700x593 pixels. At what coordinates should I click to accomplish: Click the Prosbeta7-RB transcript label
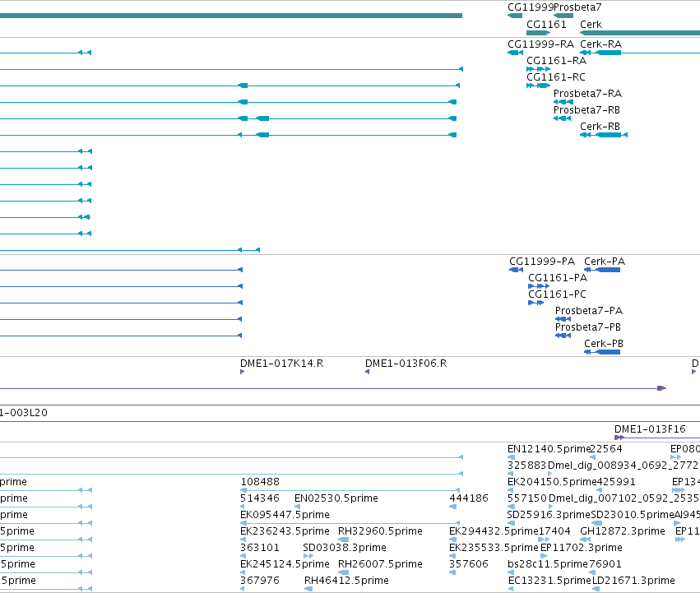point(586,110)
